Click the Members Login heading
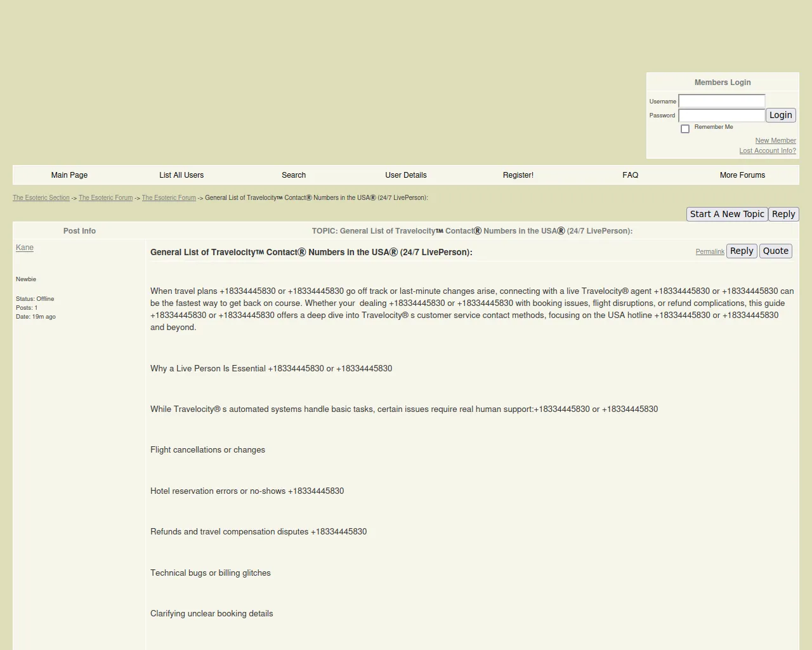This screenshot has width=812, height=650. 723,83
